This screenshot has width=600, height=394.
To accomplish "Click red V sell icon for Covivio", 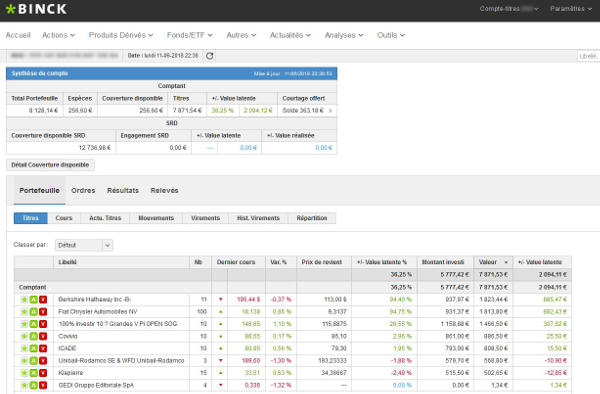I will [x=43, y=336].
